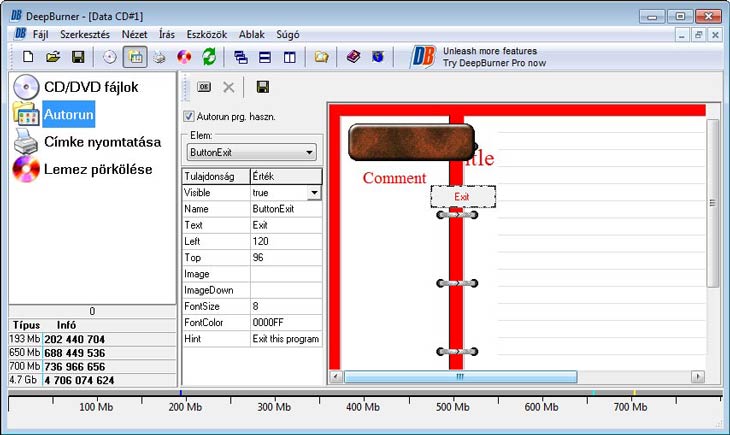Click the label printer toolbar icon

tap(160, 57)
